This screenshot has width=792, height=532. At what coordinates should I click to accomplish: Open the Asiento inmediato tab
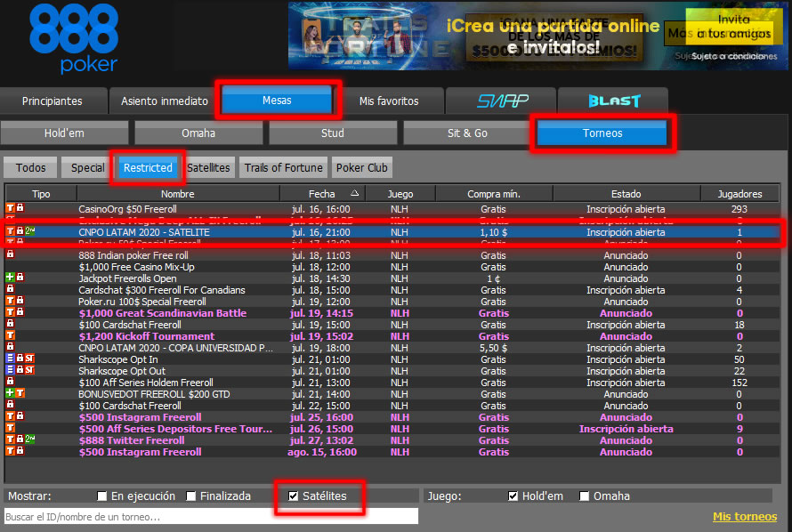[x=165, y=101]
